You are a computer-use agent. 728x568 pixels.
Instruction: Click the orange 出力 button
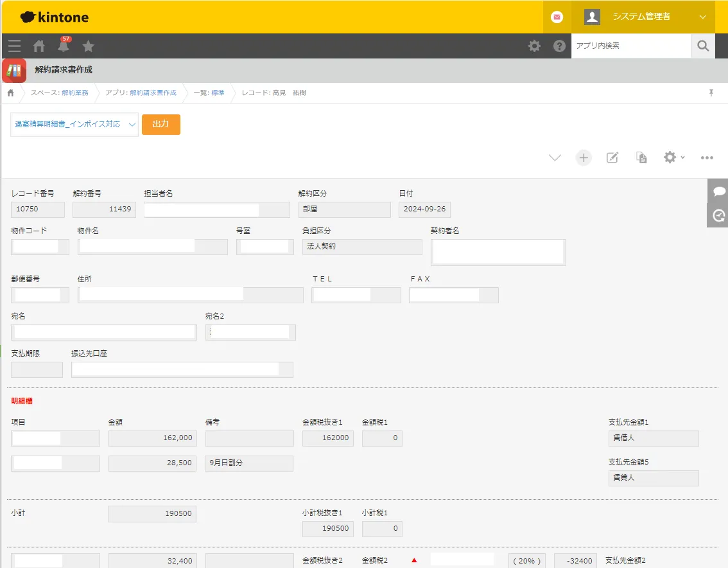pos(160,124)
